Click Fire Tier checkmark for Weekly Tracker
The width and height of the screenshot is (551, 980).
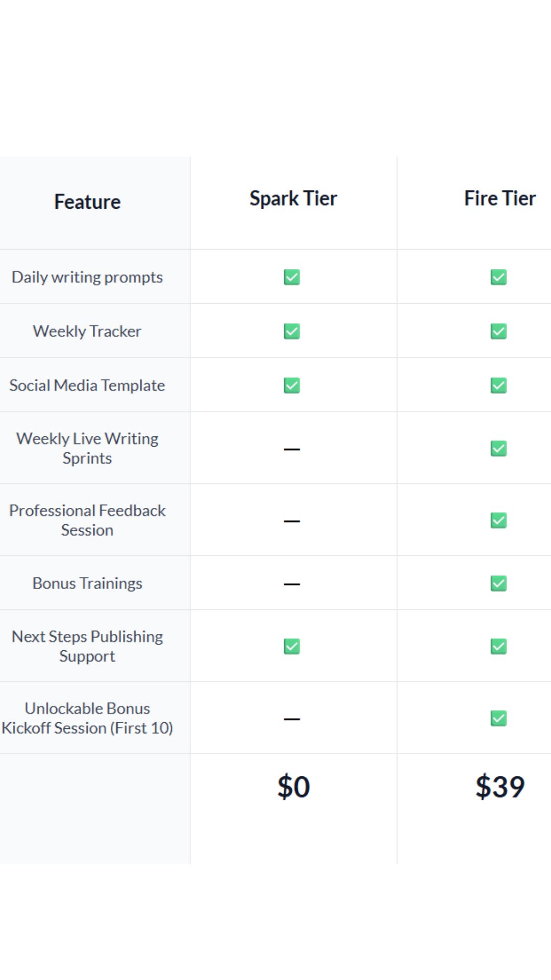pos(498,331)
